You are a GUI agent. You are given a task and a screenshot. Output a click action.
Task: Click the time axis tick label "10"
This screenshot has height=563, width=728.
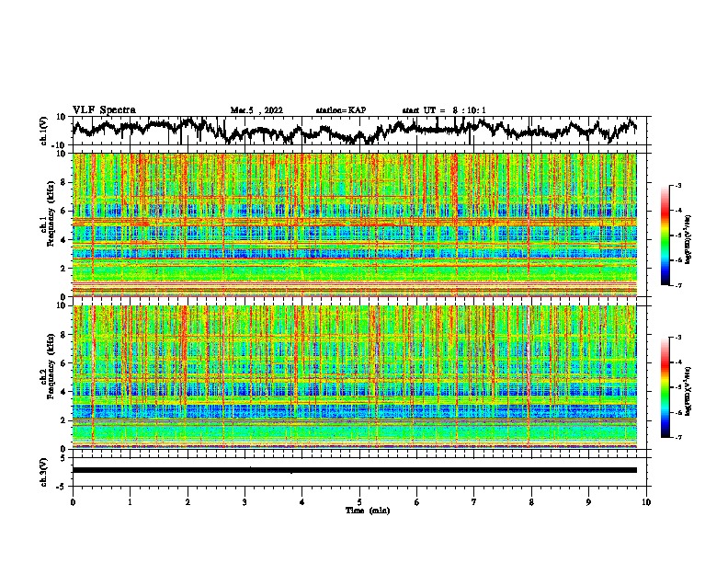point(646,502)
